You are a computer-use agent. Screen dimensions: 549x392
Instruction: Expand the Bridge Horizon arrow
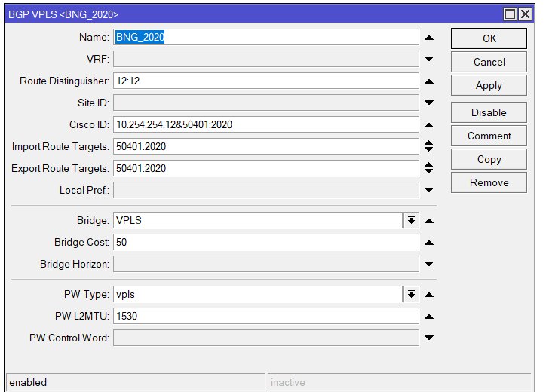pyautogui.click(x=429, y=264)
